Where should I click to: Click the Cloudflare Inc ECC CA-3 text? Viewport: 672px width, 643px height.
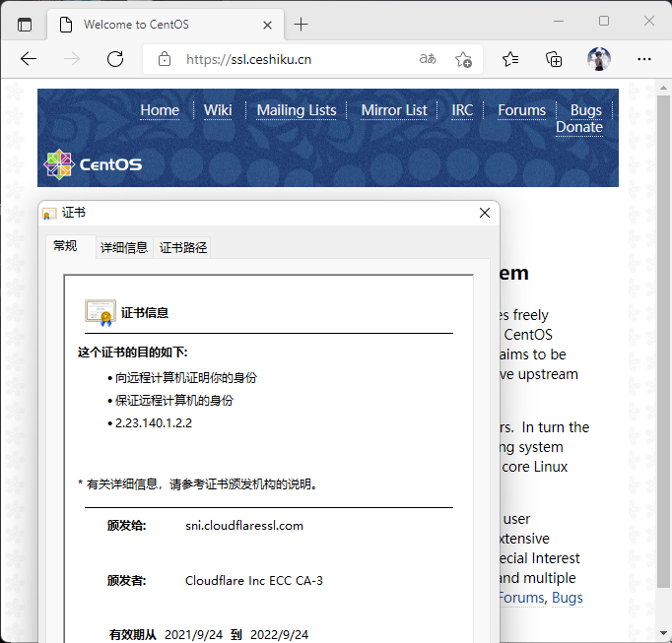coord(253,580)
